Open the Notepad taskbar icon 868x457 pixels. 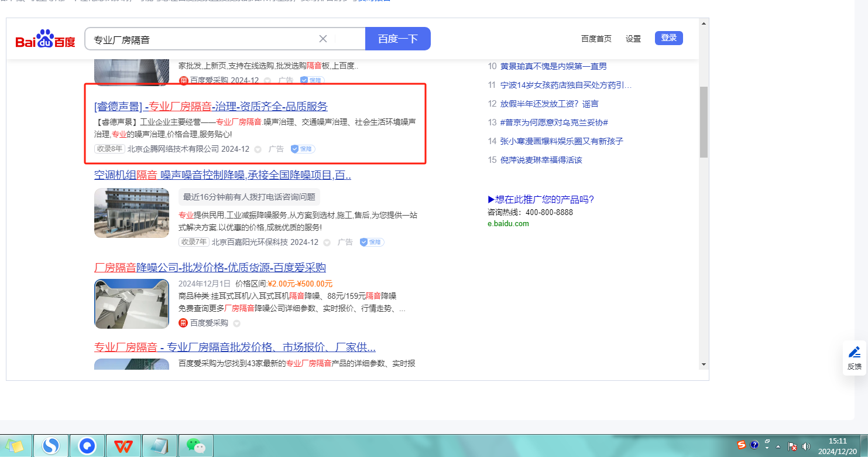(x=159, y=446)
